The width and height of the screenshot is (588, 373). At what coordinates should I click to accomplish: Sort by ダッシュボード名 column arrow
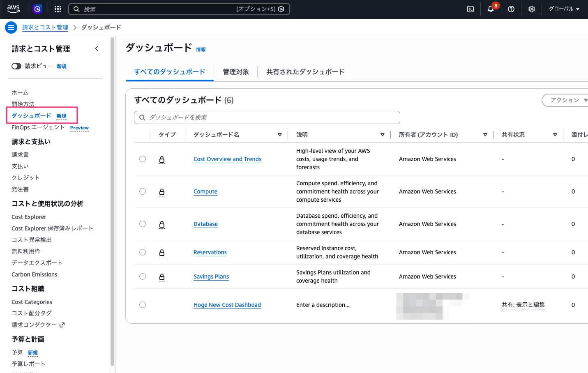[x=280, y=135]
